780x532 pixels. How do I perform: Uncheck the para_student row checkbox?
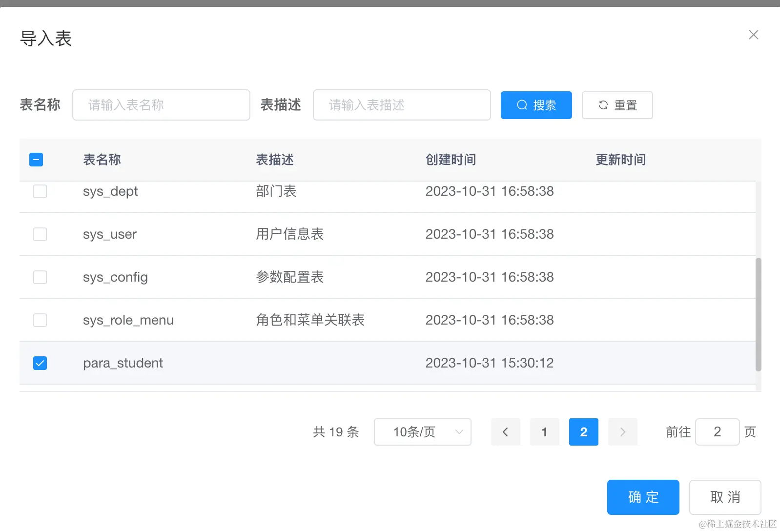pyautogui.click(x=40, y=363)
